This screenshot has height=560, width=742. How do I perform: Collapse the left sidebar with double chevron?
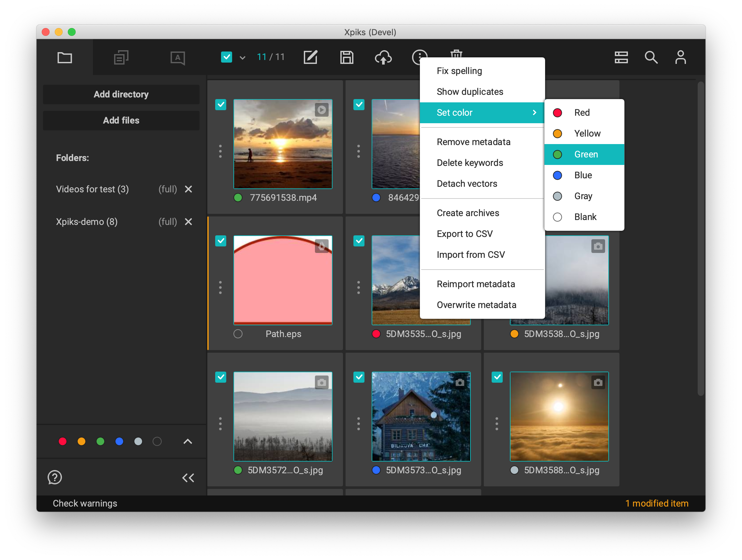pyautogui.click(x=188, y=478)
